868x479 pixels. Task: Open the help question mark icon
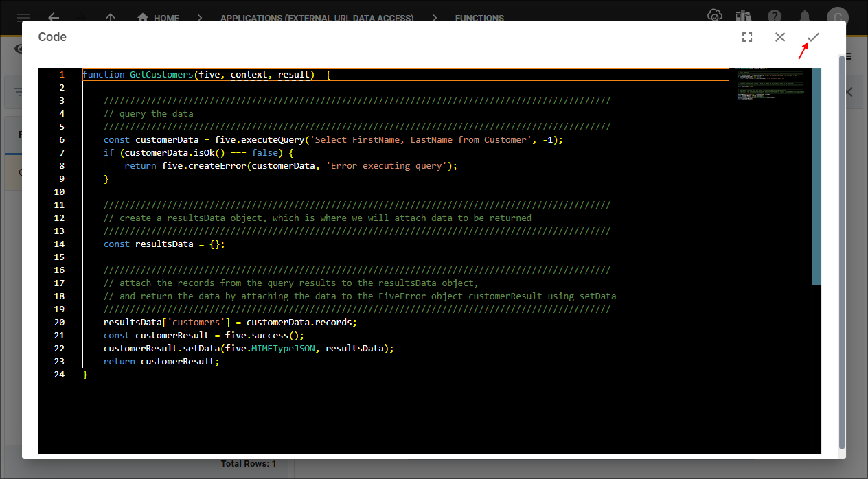point(775,16)
